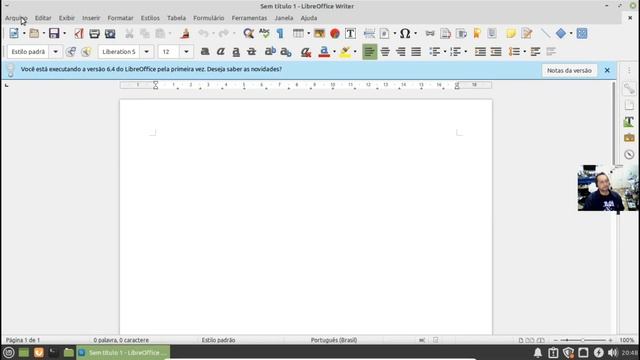The height and width of the screenshot is (360, 640).
Task: Insert an image icon
Action: click(x=319, y=33)
